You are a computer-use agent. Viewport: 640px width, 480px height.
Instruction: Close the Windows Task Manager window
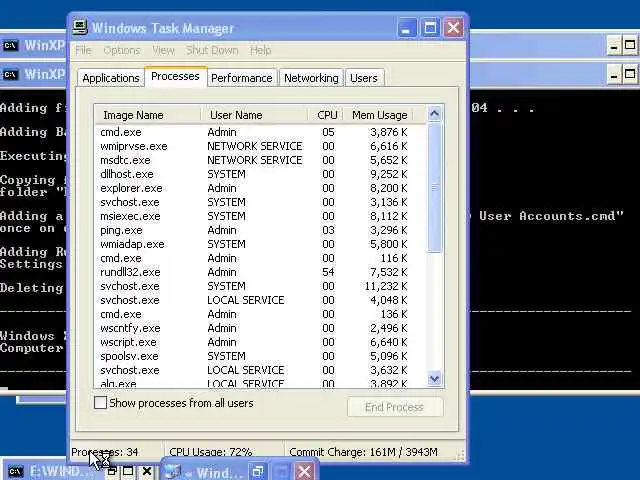pos(453,28)
